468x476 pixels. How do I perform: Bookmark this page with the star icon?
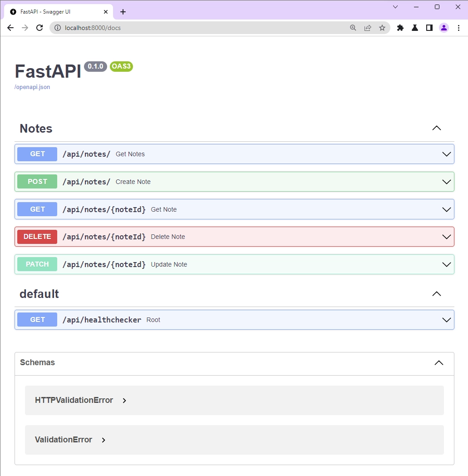tap(382, 28)
